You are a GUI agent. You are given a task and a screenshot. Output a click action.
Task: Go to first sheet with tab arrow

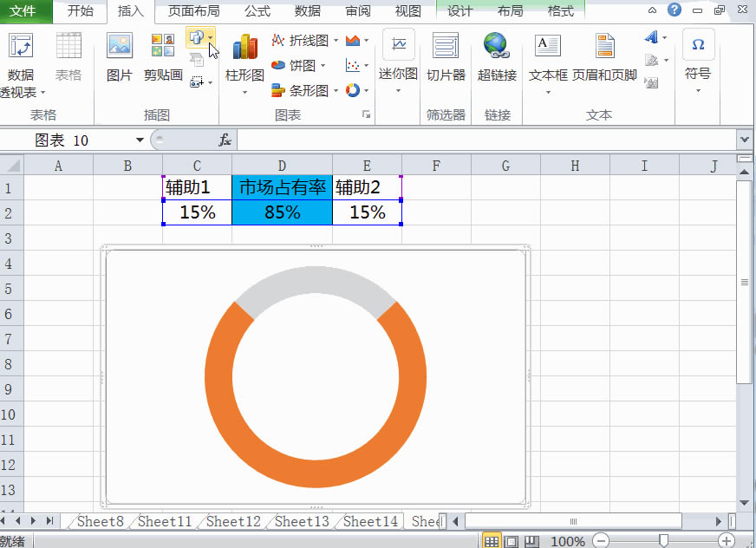click(x=3, y=521)
